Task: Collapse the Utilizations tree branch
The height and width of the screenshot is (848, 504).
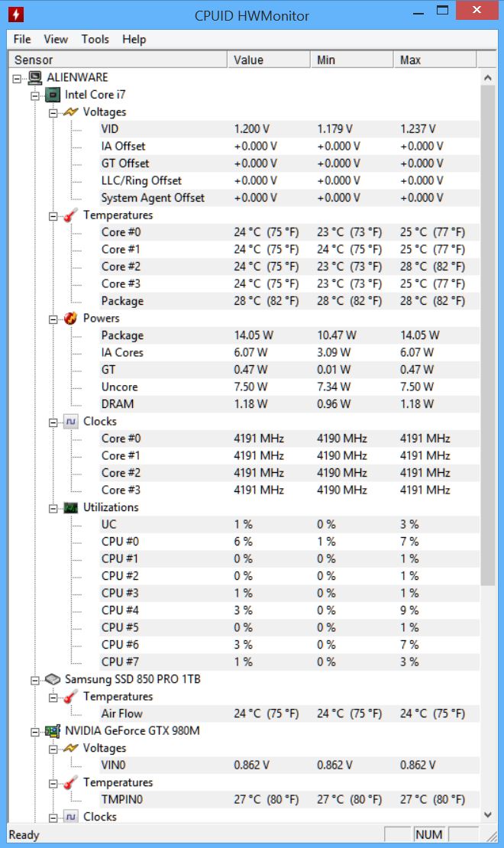Action: click(x=53, y=509)
